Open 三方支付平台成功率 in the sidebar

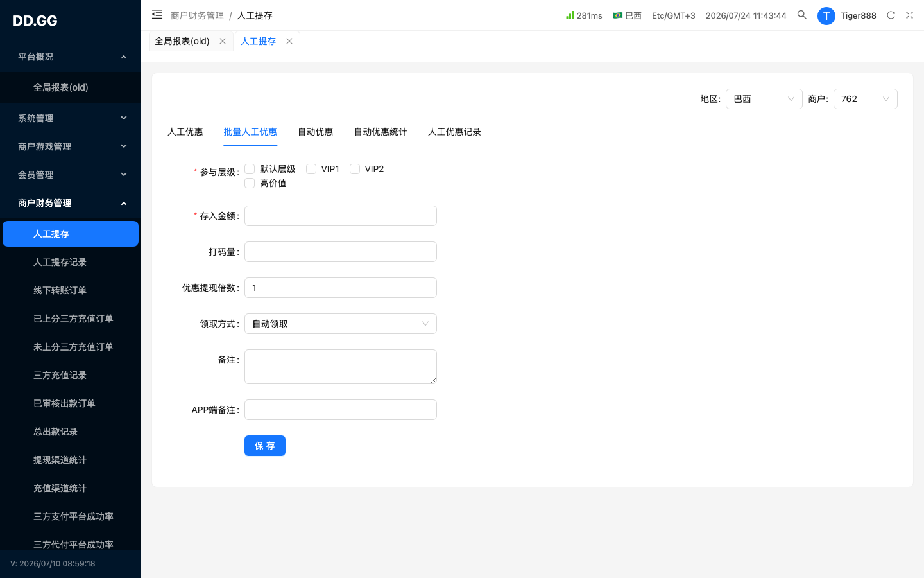coord(71,516)
